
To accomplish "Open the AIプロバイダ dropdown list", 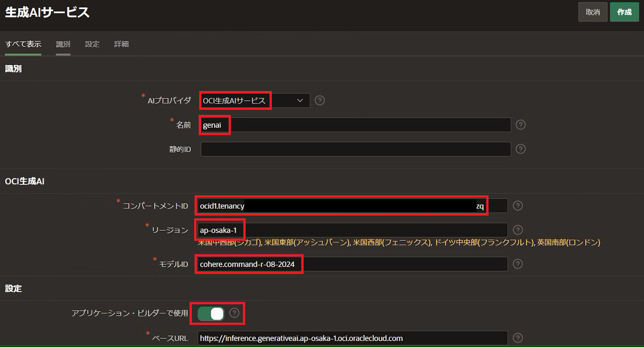I will [255, 100].
